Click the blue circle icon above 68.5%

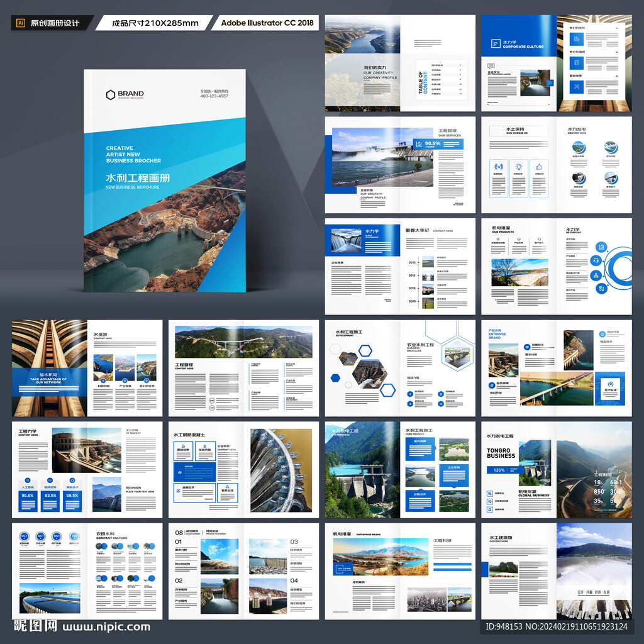(x=72, y=480)
